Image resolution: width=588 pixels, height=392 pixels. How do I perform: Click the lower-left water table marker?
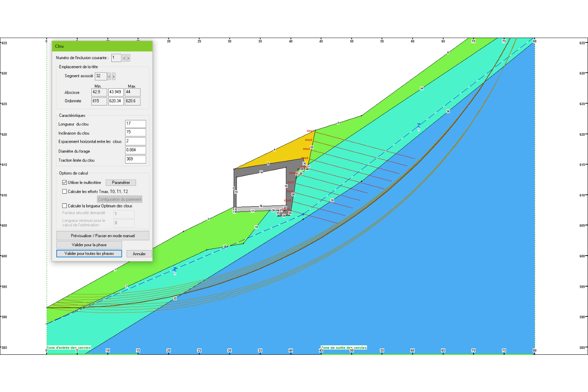click(175, 269)
